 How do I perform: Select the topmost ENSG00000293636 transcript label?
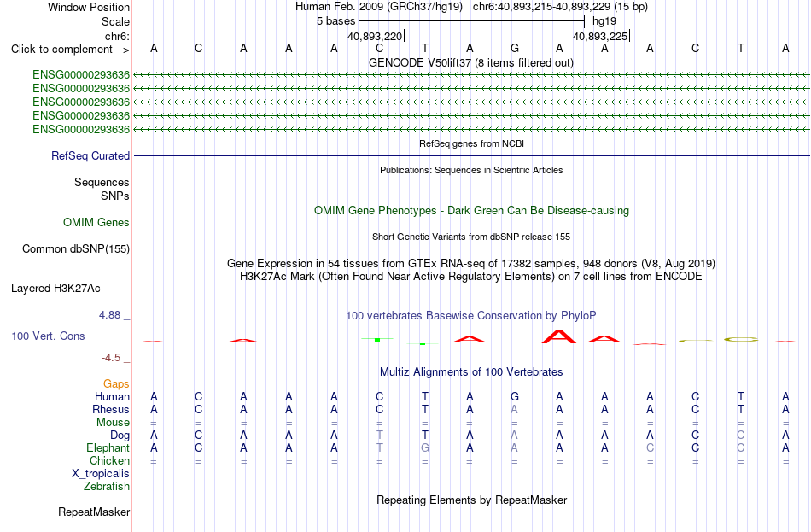pos(81,75)
